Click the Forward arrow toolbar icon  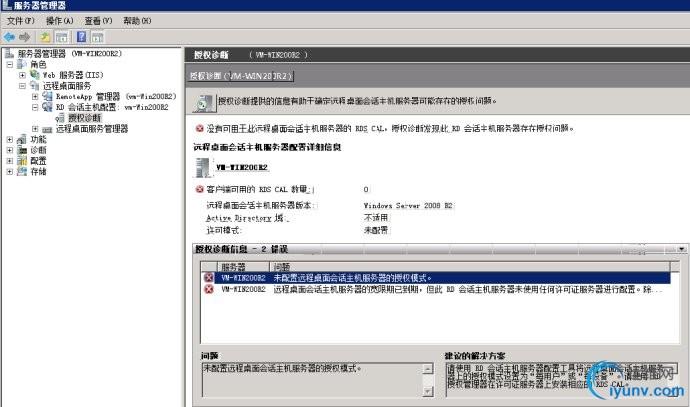tap(25, 37)
